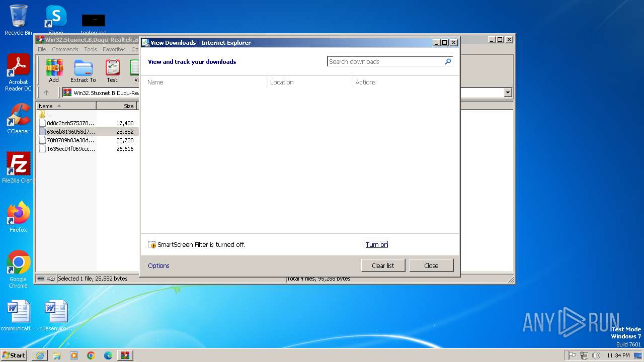Image resolution: width=644 pixels, height=362 pixels.
Task: Open Google Chrome desktop shortcut
Action: [18, 269]
